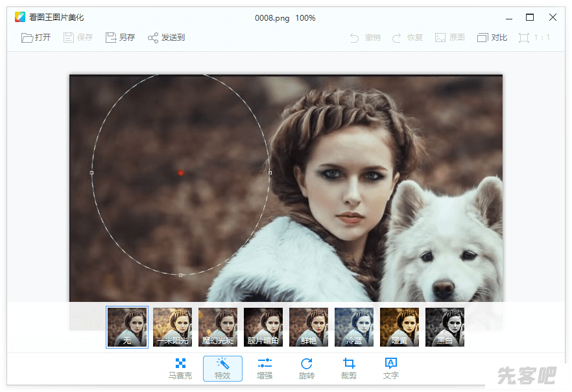
Task: Apply the 无 (no effect) filter thumbnail
Action: coord(127,327)
